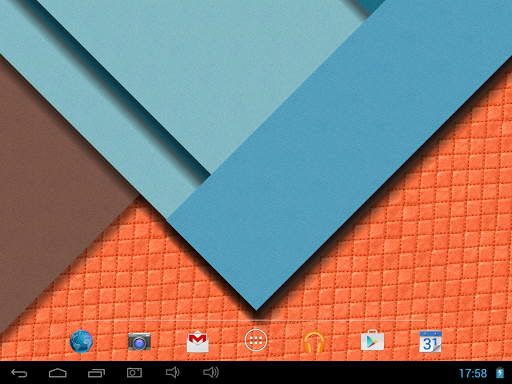Open the Calendar app showing 31
This screenshot has height=384, width=512.
click(430, 341)
